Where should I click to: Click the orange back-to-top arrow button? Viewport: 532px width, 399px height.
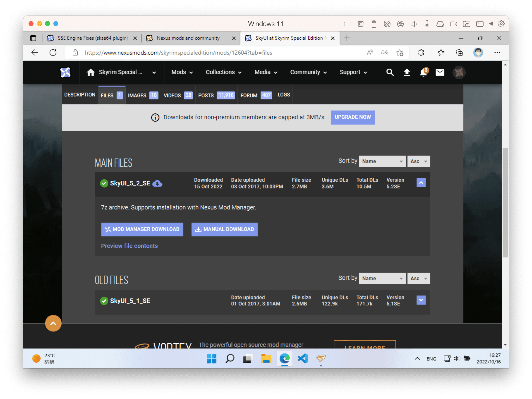point(53,323)
